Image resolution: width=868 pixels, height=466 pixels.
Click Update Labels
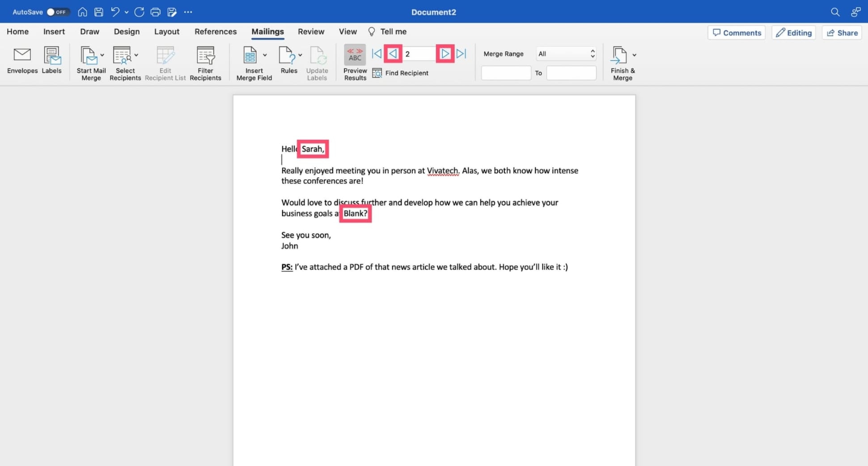pos(317,63)
